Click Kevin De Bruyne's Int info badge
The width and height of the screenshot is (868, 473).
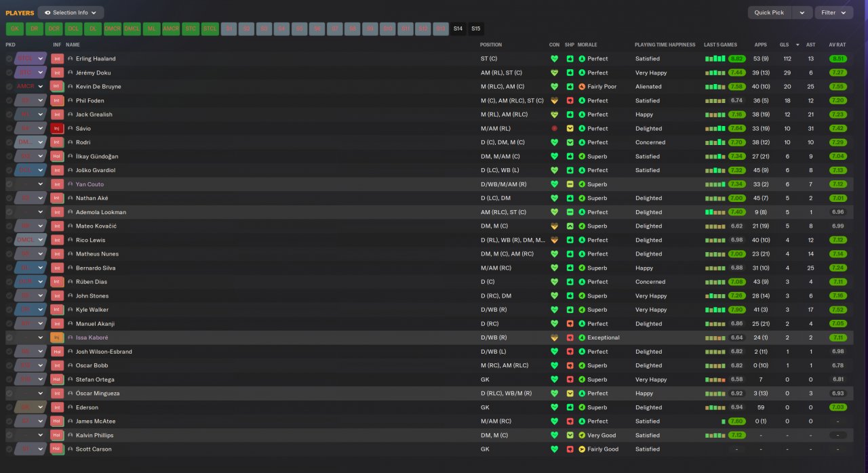coord(57,87)
